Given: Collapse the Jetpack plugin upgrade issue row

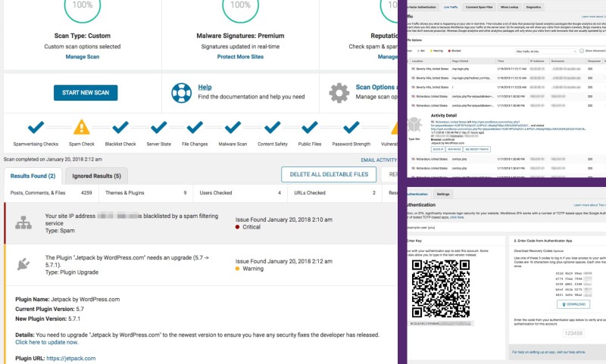Looking at the screenshot, I should tap(201, 265).
